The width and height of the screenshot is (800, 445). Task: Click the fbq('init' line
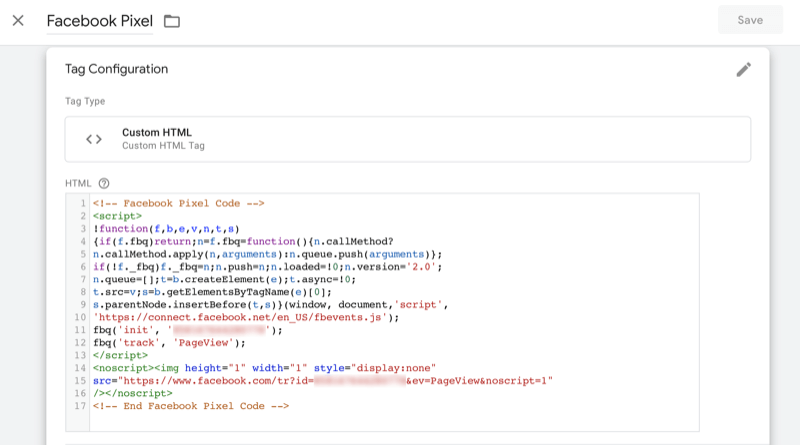click(x=188, y=330)
